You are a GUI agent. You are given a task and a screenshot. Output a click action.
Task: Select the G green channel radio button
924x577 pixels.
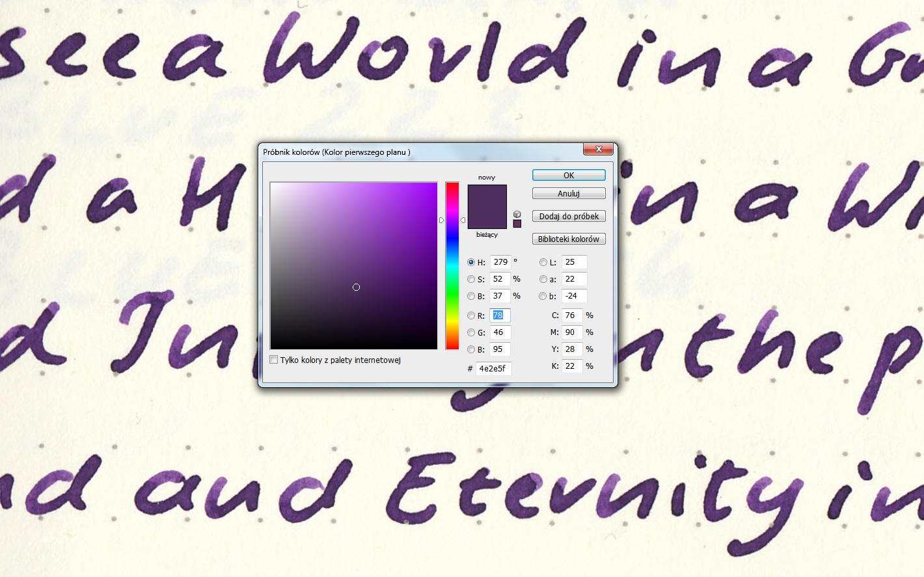pos(471,332)
